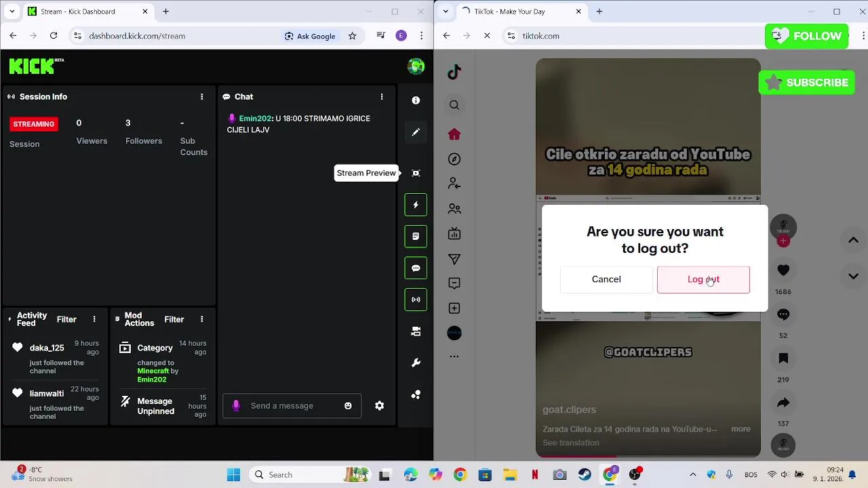Open channel info icon in Kick sidebar

click(416, 100)
